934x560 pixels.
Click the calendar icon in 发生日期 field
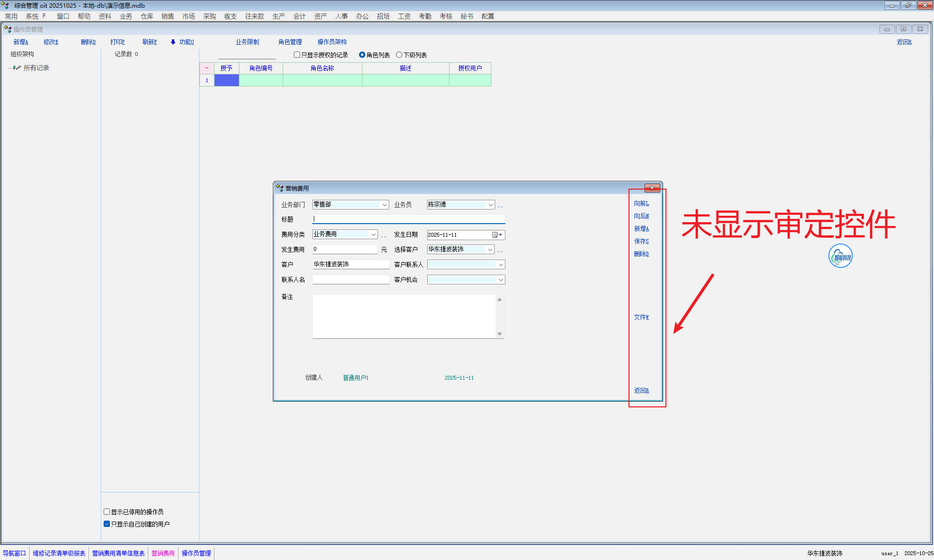tap(495, 235)
